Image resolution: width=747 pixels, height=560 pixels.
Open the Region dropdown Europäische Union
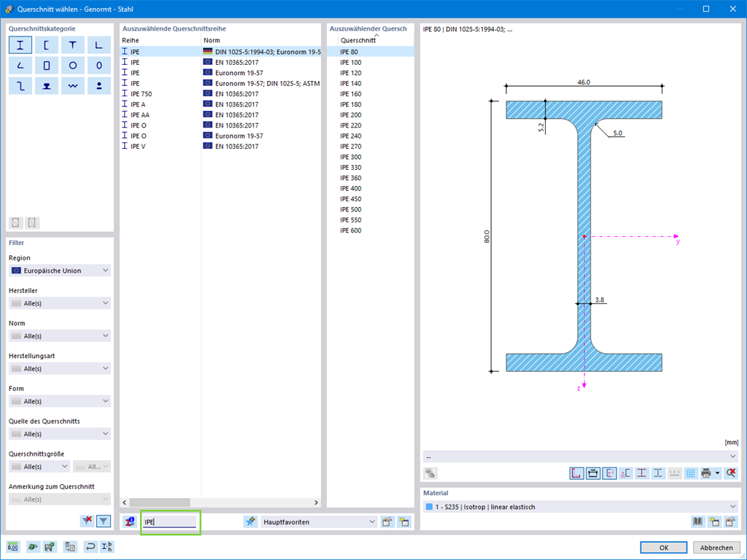point(60,271)
